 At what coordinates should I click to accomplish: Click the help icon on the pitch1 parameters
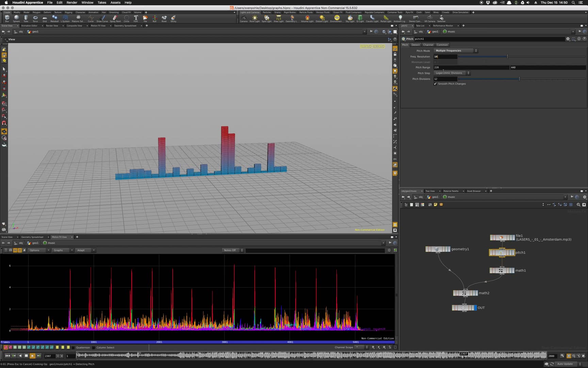(x=584, y=39)
